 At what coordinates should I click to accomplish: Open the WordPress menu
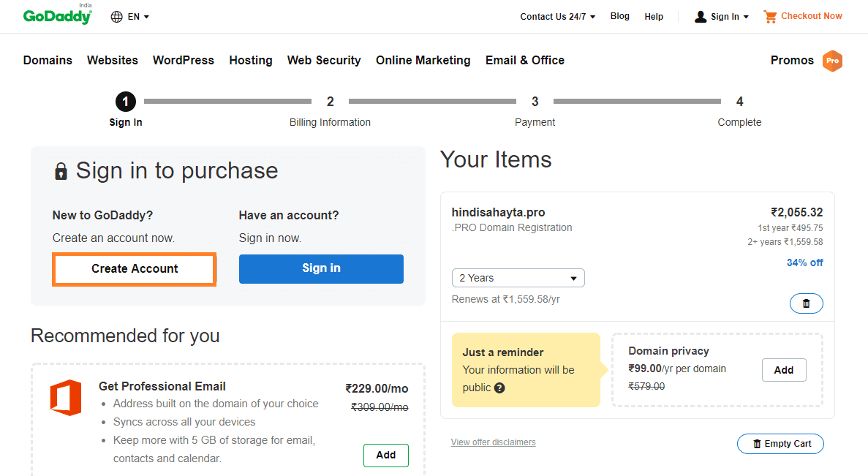click(x=184, y=61)
